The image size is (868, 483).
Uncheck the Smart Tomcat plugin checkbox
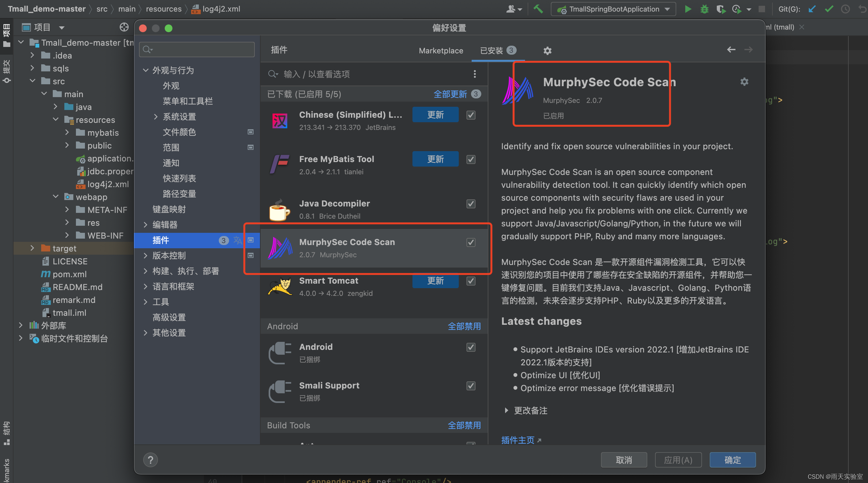pyautogui.click(x=471, y=281)
